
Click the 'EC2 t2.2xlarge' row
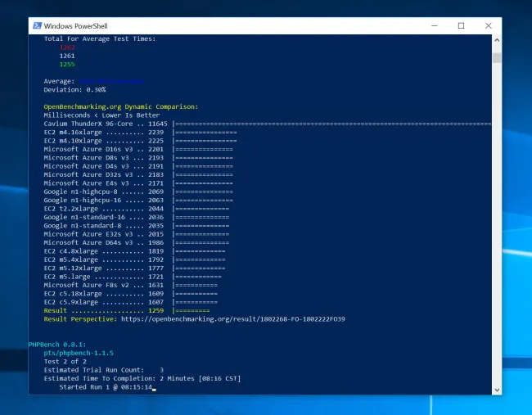(137, 209)
